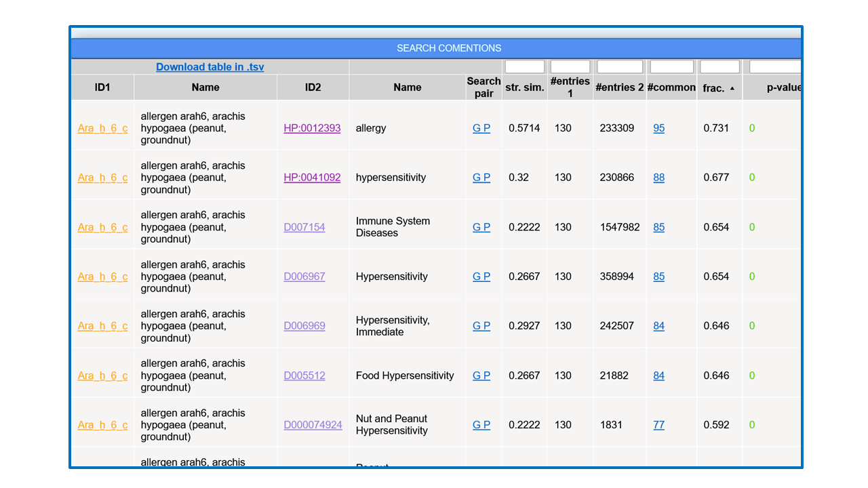
Task: Click the filter box above str. sim. column
Action: tap(524, 66)
